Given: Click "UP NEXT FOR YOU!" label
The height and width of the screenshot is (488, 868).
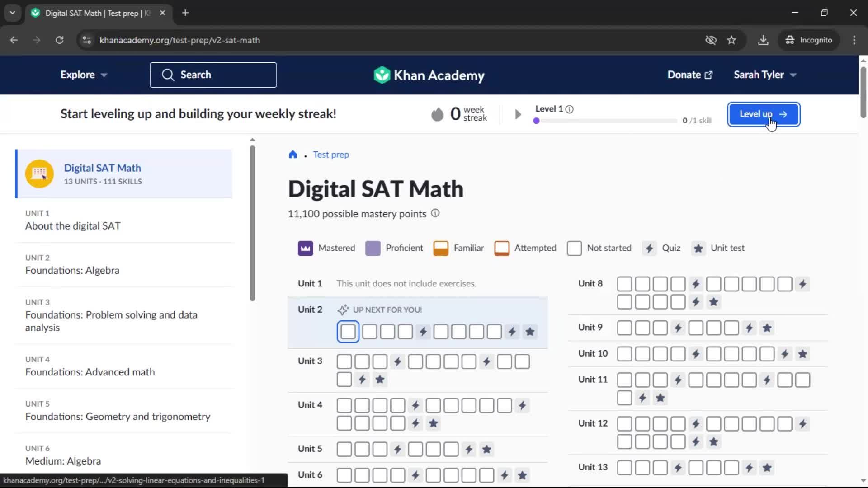Looking at the screenshot, I should tap(387, 310).
